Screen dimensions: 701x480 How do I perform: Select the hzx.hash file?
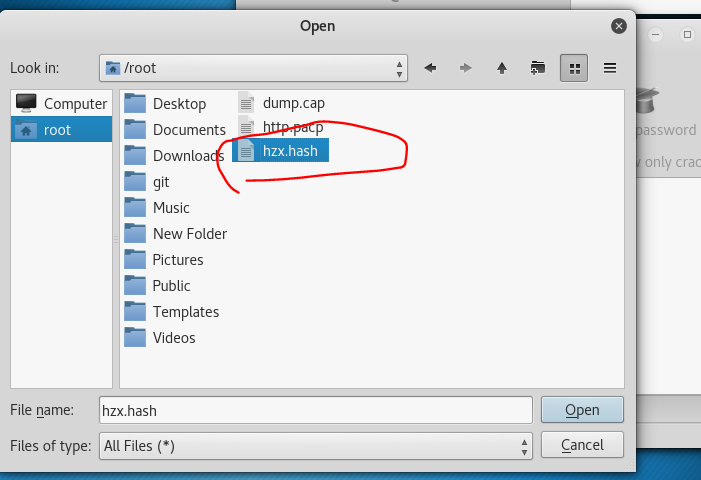(289, 151)
